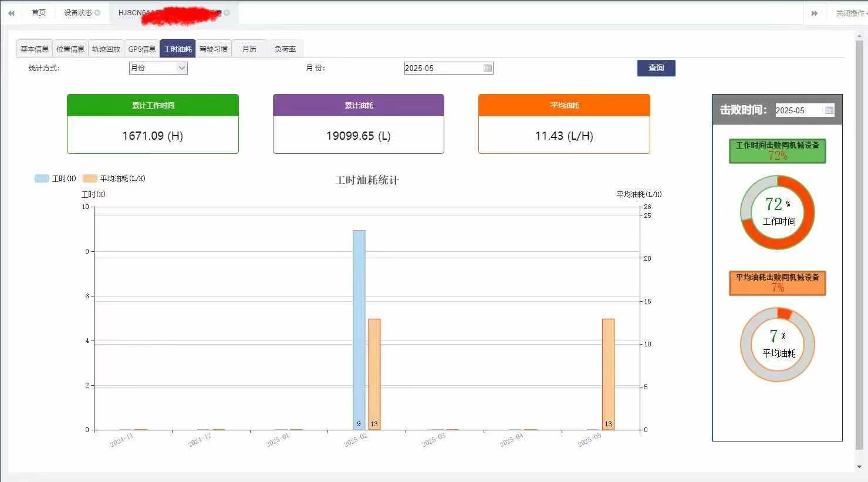
Task: Click the 击败时间 date input field
Action: pos(798,110)
